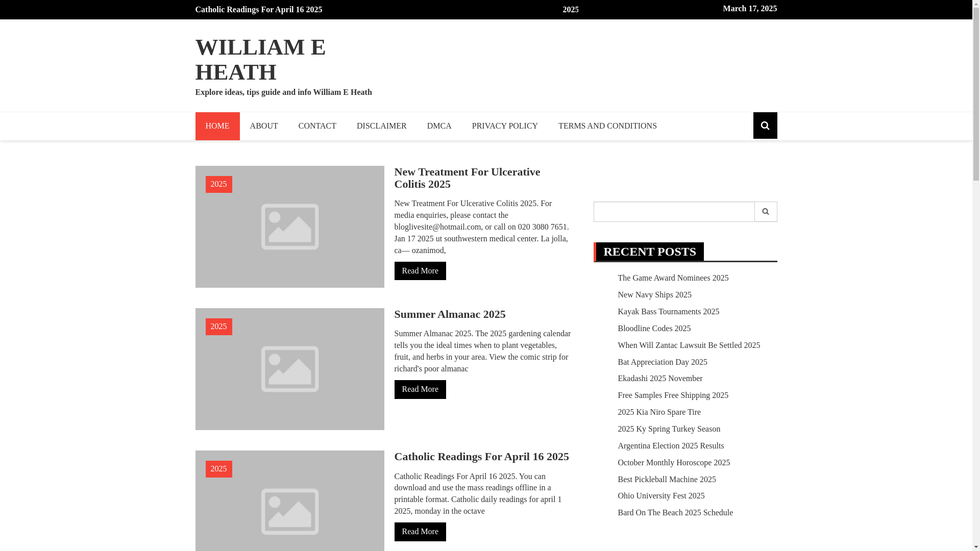This screenshot has height=551, width=980.
Task: Open Summer Almanac 2025 post title
Action: click(449, 314)
